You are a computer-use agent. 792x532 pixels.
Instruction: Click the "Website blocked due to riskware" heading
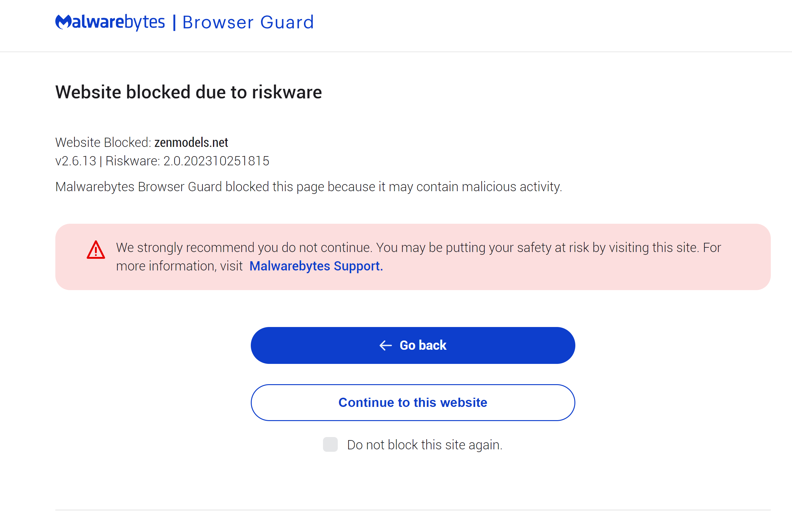coord(188,92)
